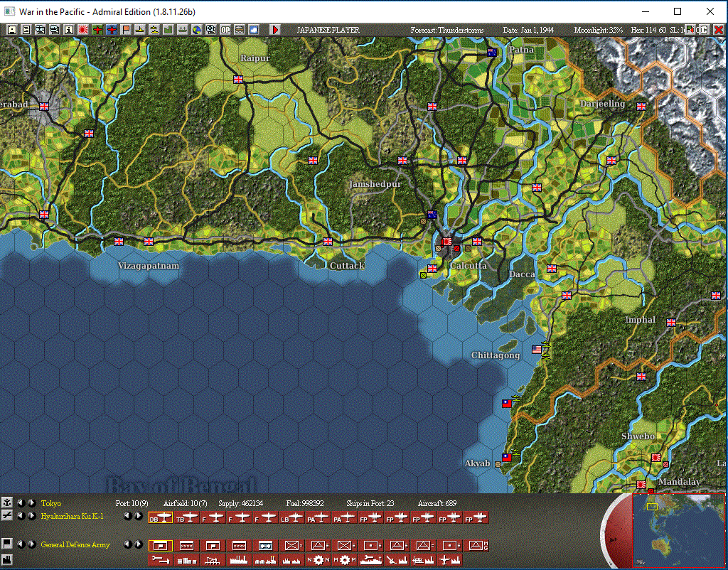Click the red plane on green toolbar icon
This screenshot has height=570, width=728.
pyautogui.click(x=97, y=30)
